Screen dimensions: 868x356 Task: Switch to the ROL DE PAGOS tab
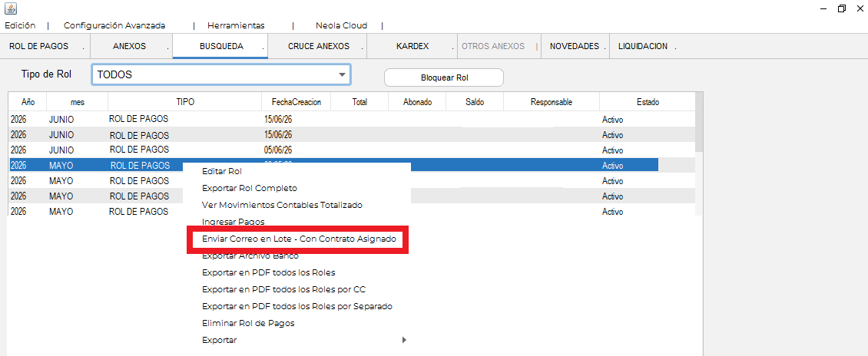[x=38, y=47]
